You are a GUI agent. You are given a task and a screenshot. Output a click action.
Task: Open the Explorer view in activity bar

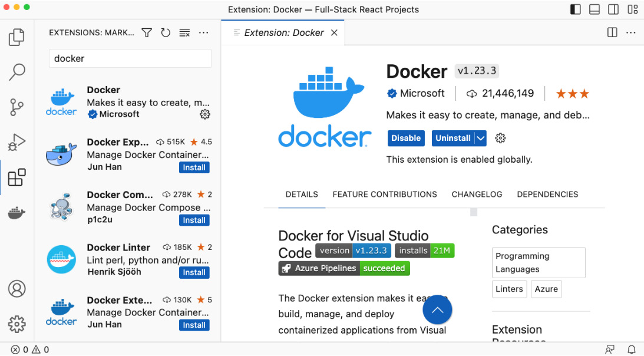[16, 37]
